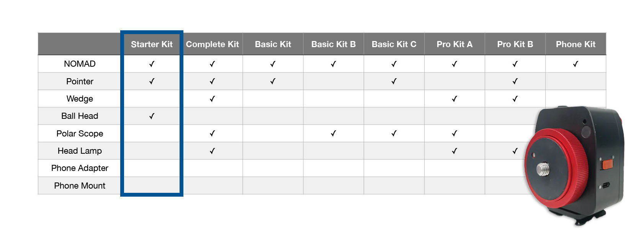
Task: Click NOMAD checkmark under Phone Kit
Action: click(575, 64)
